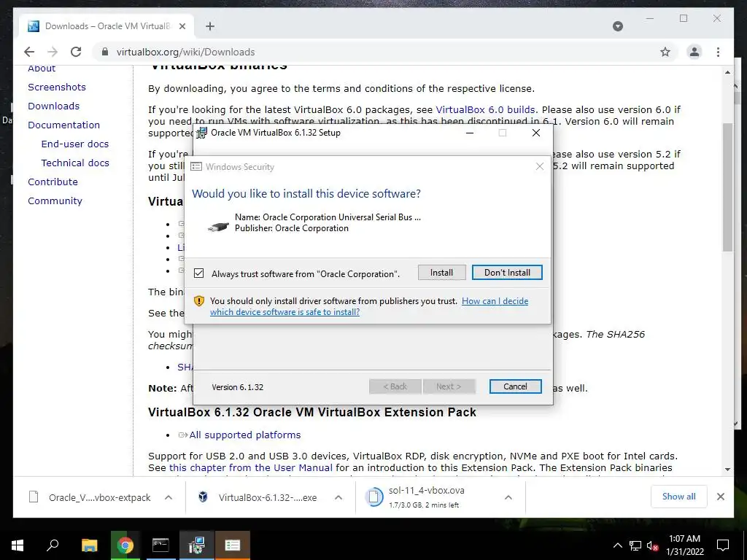Open 'How can I decide' help link
The height and width of the screenshot is (560, 747).
[x=495, y=301]
